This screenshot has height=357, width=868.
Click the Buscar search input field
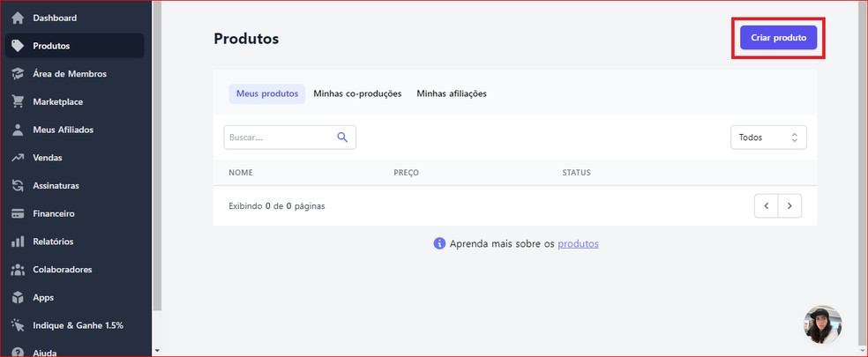(x=277, y=138)
